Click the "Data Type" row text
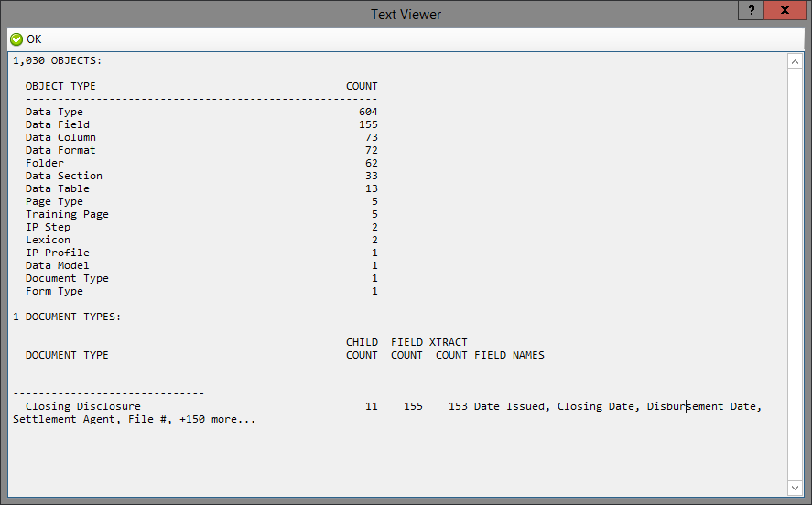Viewport: 812px width, 505px height. click(54, 112)
